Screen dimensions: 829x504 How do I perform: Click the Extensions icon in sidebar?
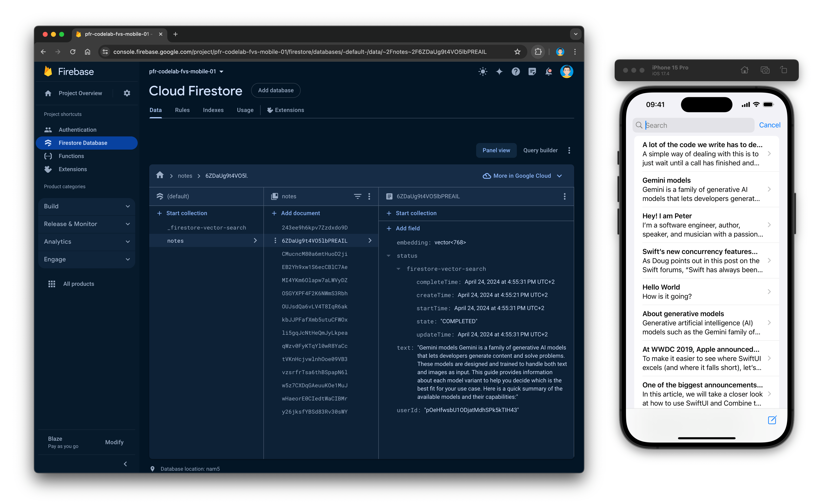coord(49,169)
